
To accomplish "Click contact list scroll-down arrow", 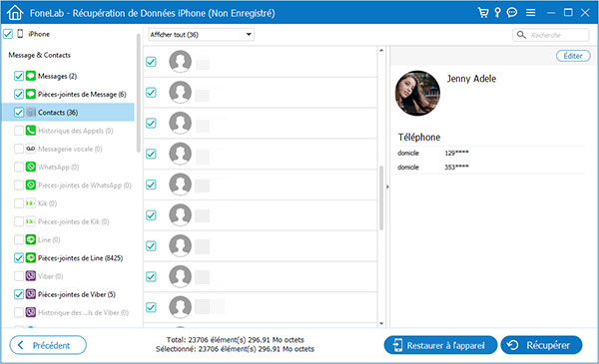I will [x=381, y=323].
